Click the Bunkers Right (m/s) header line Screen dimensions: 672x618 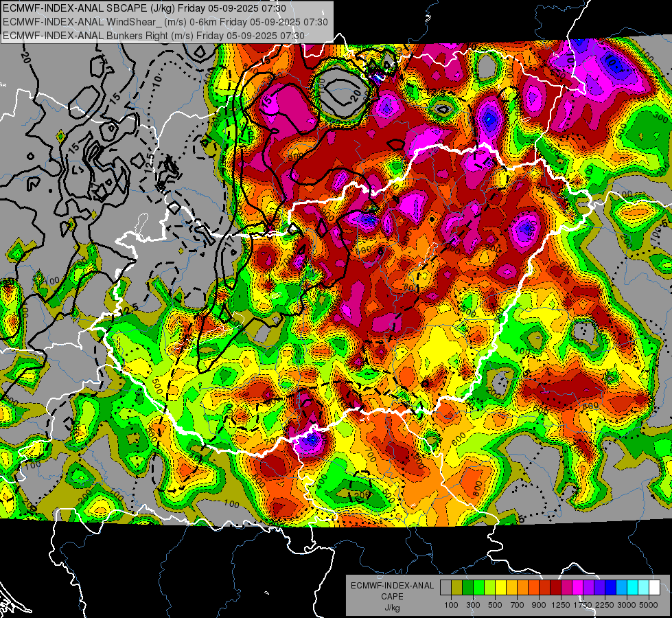click(x=154, y=36)
